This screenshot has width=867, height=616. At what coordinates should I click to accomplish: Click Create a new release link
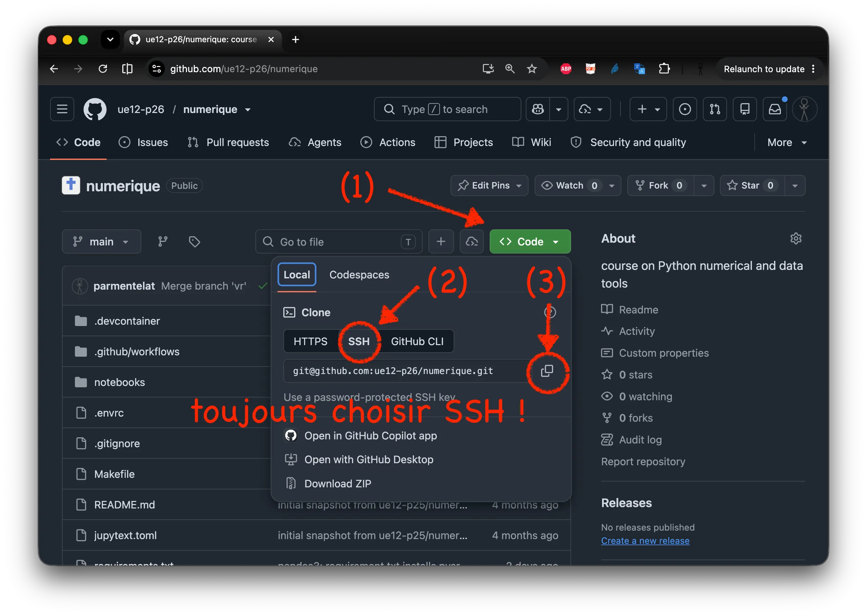tap(645, 540)
